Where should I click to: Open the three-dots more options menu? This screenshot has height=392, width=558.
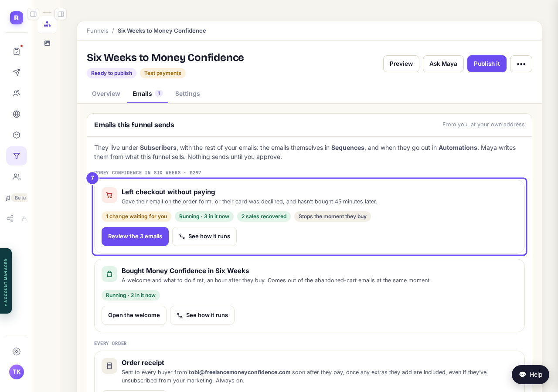(x=521, y=64)
